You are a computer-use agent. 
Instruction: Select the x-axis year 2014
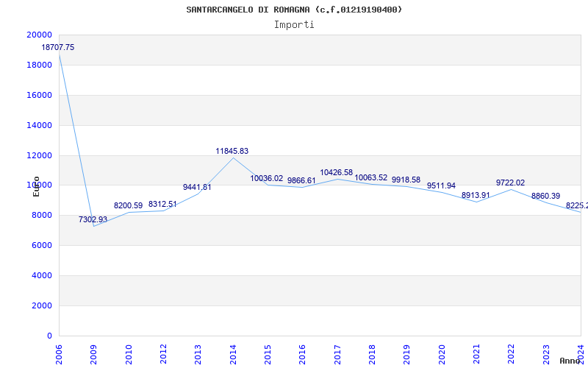pos(233,354)
